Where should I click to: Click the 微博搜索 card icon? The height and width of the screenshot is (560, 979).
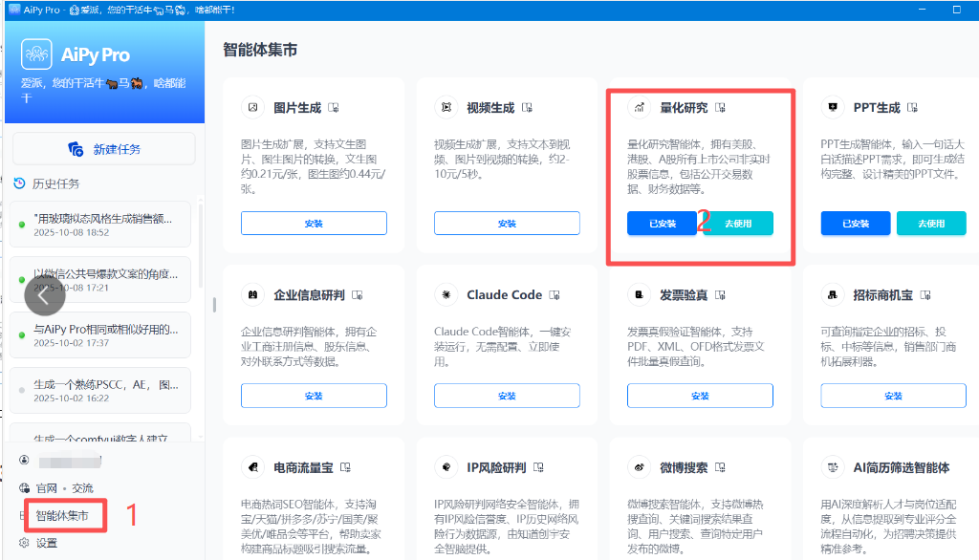pos(640,467)
